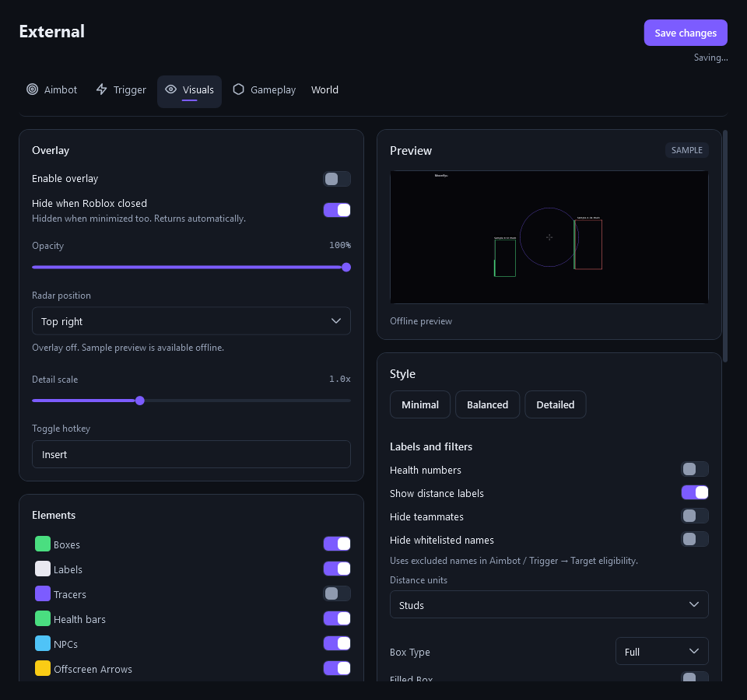Click the "Offline preview" caption
The image size is (747, 700).
421,321
